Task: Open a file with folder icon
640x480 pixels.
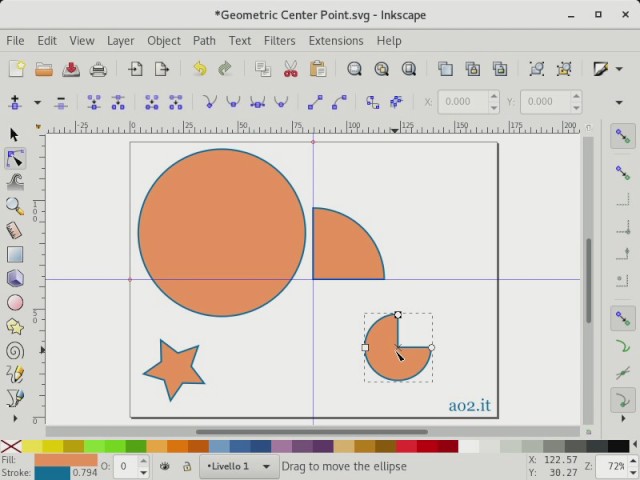Action: 44,69
